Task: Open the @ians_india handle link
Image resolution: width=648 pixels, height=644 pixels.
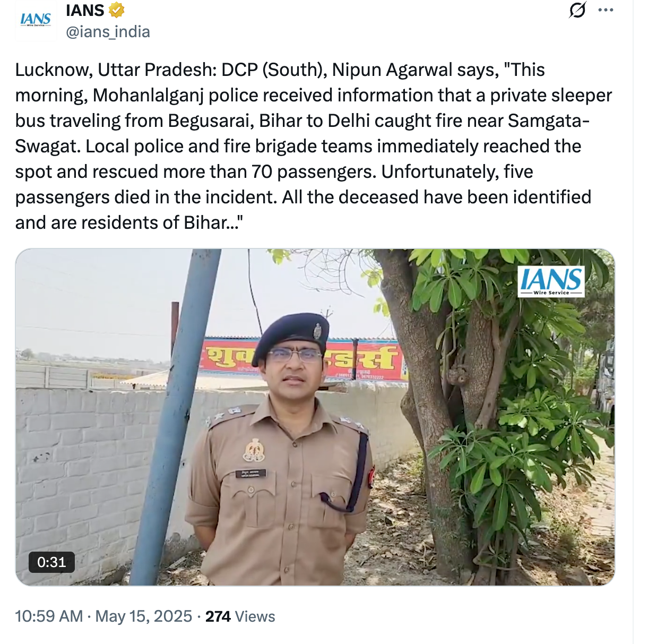Action: coord(108,32)
